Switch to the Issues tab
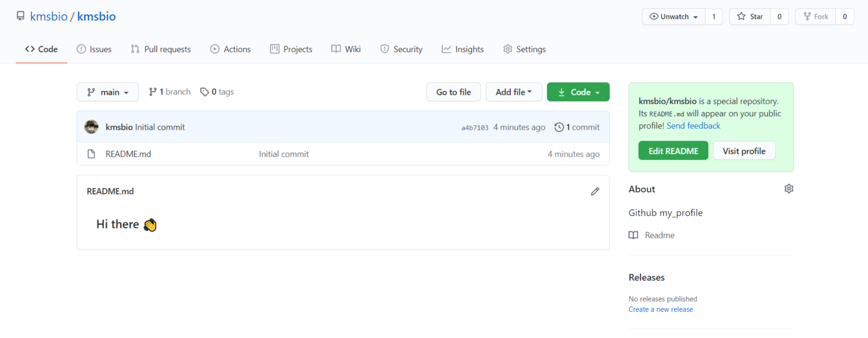Image resolution: width=868 pixels, height=338 pixels. tap(94, 49)
